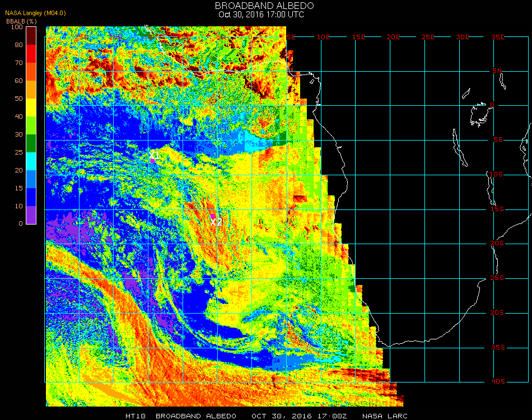Screen dimensions: 532x420
Task: Click the orange 50–60 color bar segment
Action: (x=31, y=90)
